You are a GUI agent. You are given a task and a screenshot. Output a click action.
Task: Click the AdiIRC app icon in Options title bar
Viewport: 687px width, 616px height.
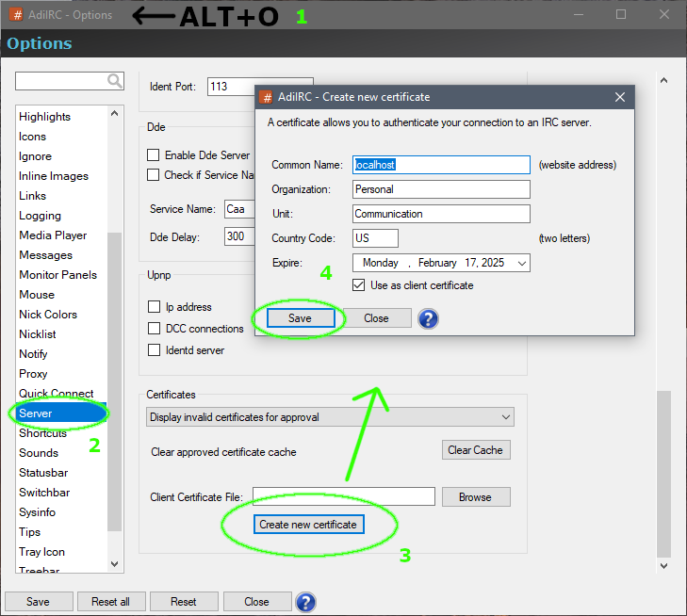pos(16,14)
